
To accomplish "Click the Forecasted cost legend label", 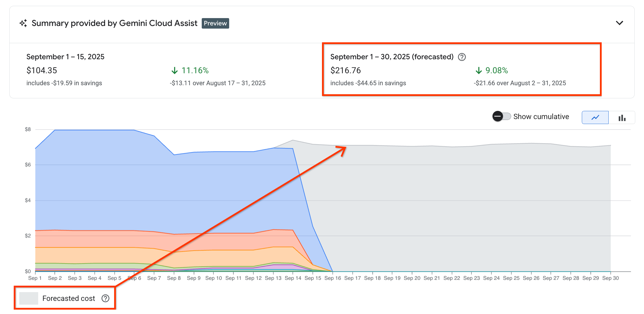I will 69,298.
